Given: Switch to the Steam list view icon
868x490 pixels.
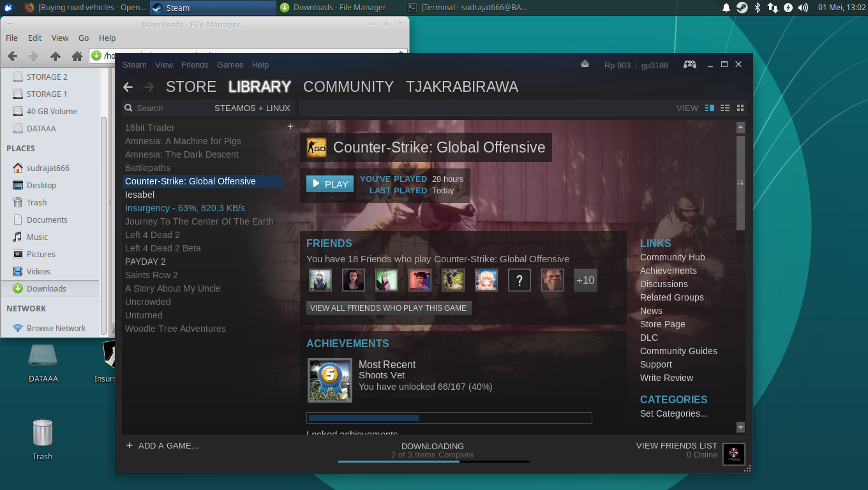Looking at the screenshot, I should [725, 108].
